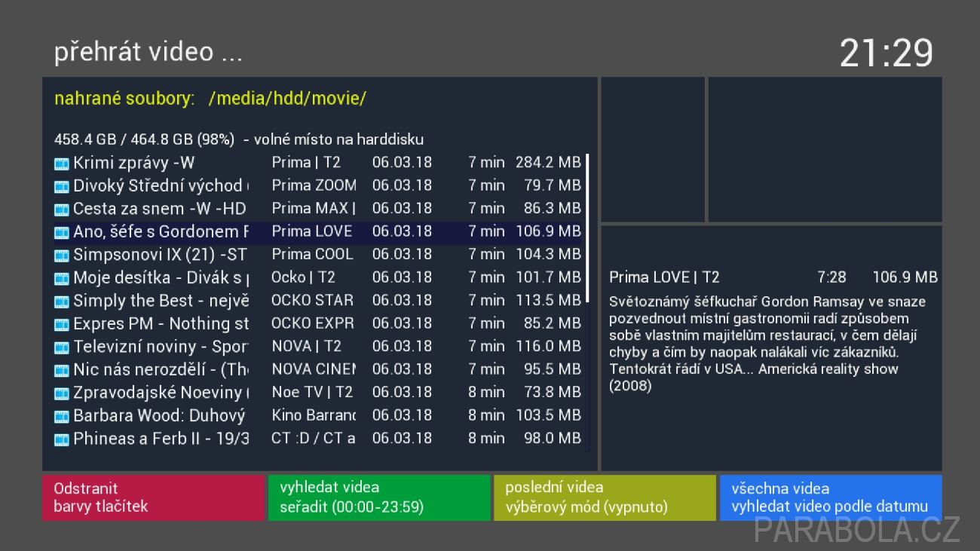Click the Prima COOL channel cell

pyautogui.click(x=312, y=254)
